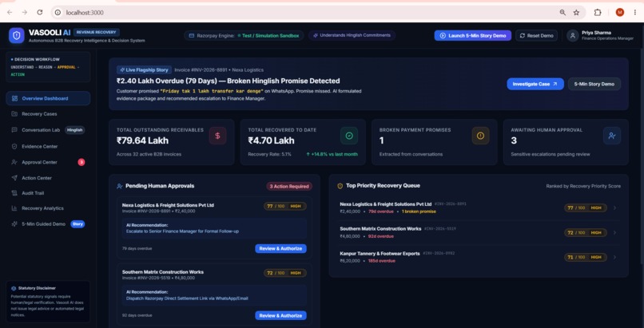
Task: Click "₹79.64 Lakh" outstanding receivables value
Action: click(142, 140)
